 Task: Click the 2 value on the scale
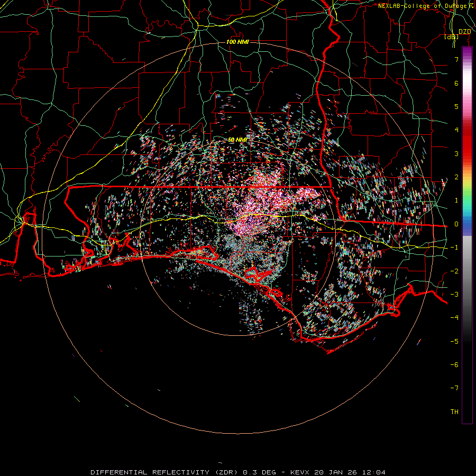coord(456,177)
